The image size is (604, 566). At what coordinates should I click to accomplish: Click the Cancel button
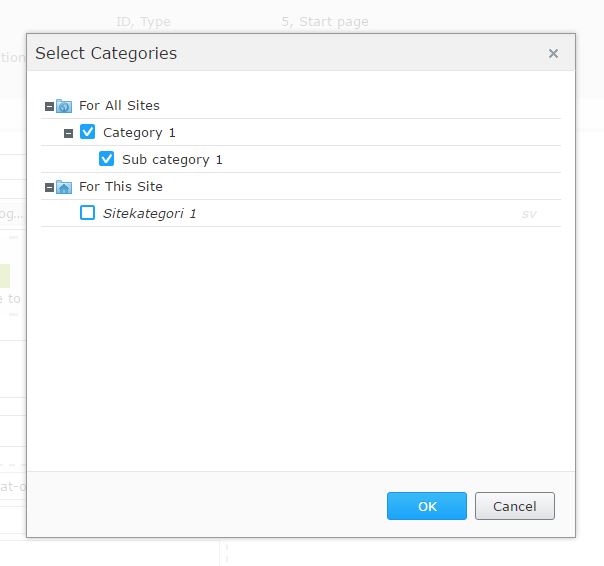coord(515,506)
